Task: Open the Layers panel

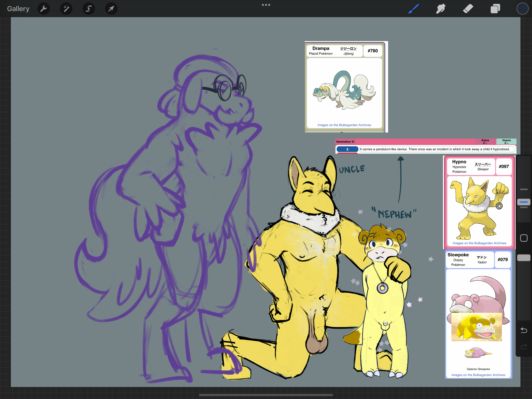Action: (x=495, y=9)
